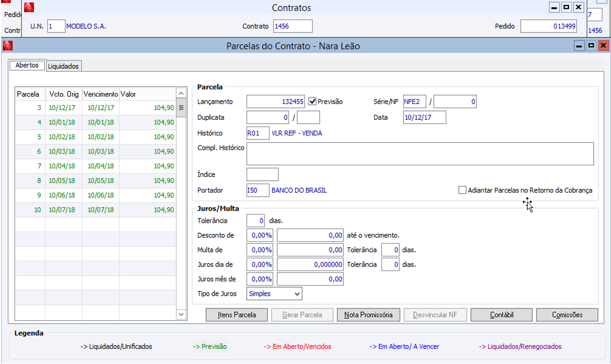This screenshot has height=364, width=611.
Task: Click the Itens Parcela button
Action: pyautogui.click(x=237, y=315)
